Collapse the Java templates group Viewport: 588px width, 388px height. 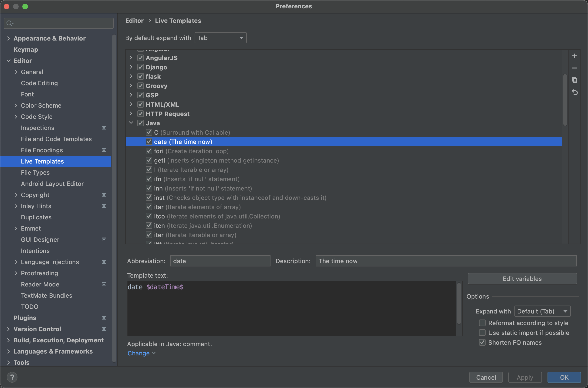pyautogui.click(x=131, y=123)
